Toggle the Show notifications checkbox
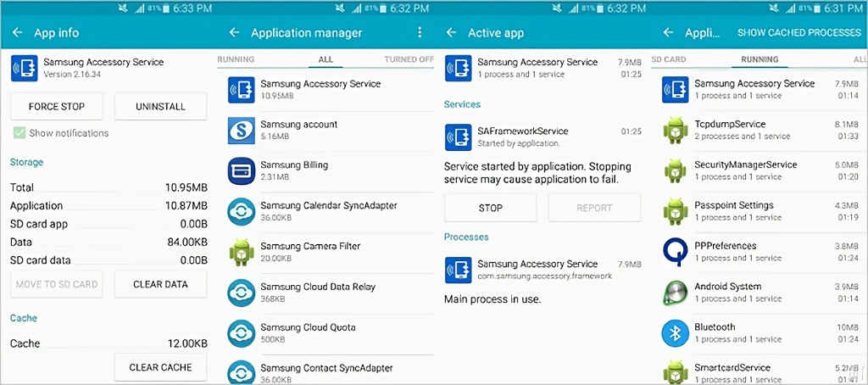868x385 pixels. pos(19,133)
